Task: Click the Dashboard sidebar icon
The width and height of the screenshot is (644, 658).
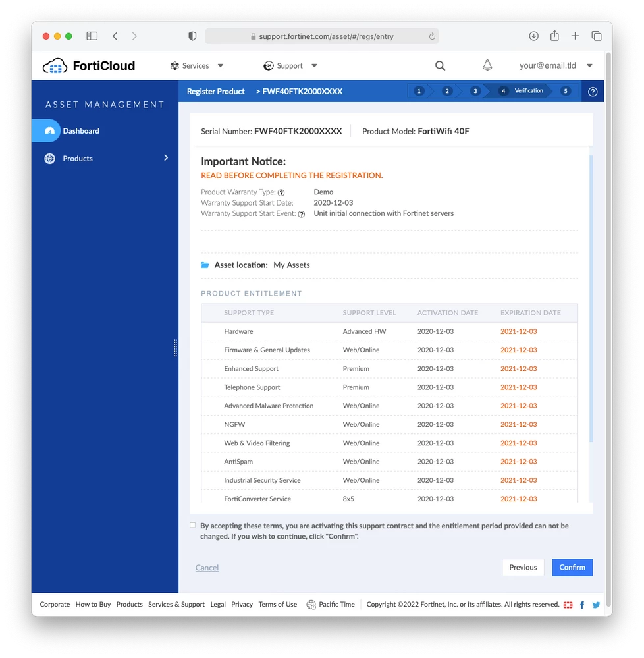Action: coord(49,131)
